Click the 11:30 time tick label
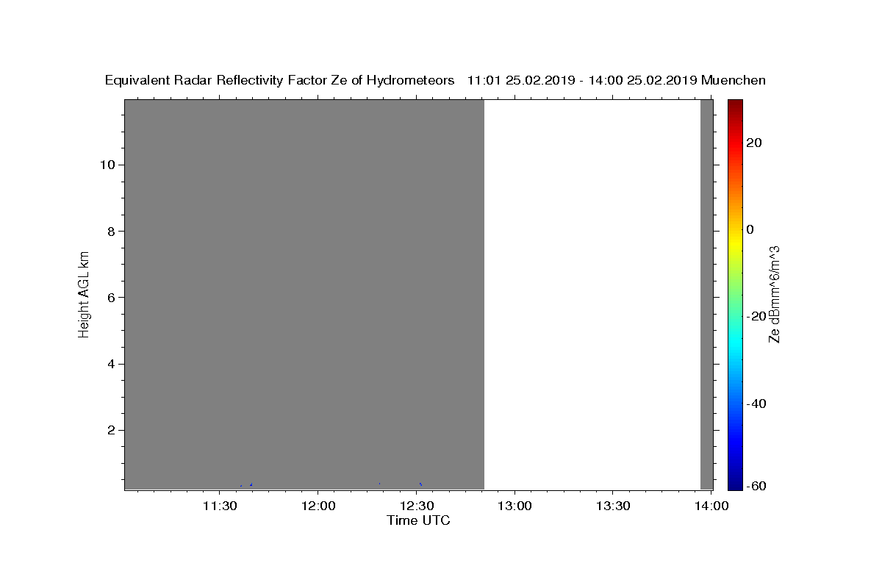Screen dimensions: 882x588 [x=219, y=506]
